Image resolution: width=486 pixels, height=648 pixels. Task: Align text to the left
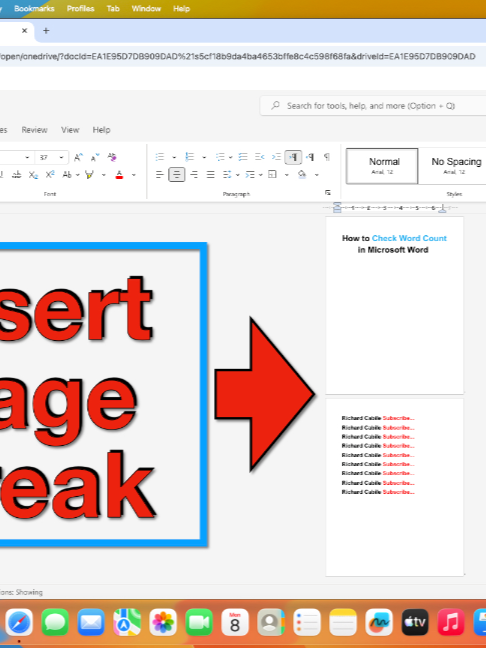[160, 175]
